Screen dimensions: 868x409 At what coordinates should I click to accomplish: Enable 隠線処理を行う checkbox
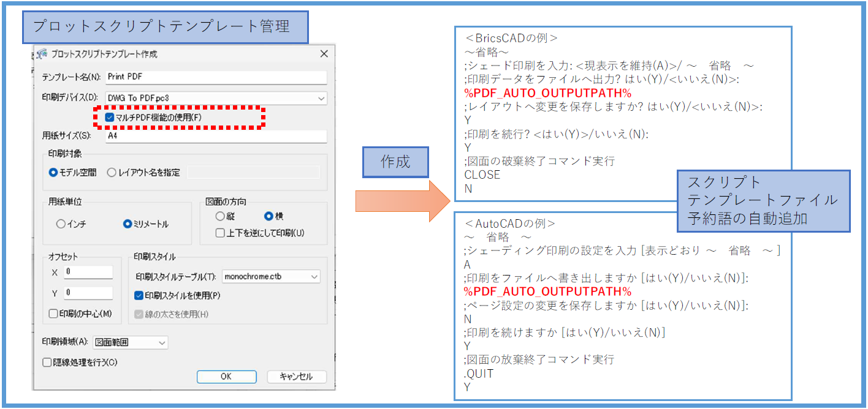coord(47,362)
